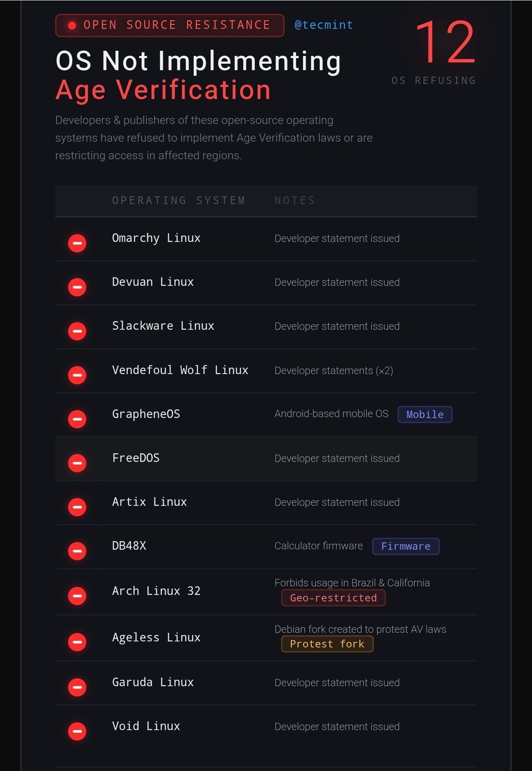Click the red icon beside FreeDOS

(x=77, y=463)
